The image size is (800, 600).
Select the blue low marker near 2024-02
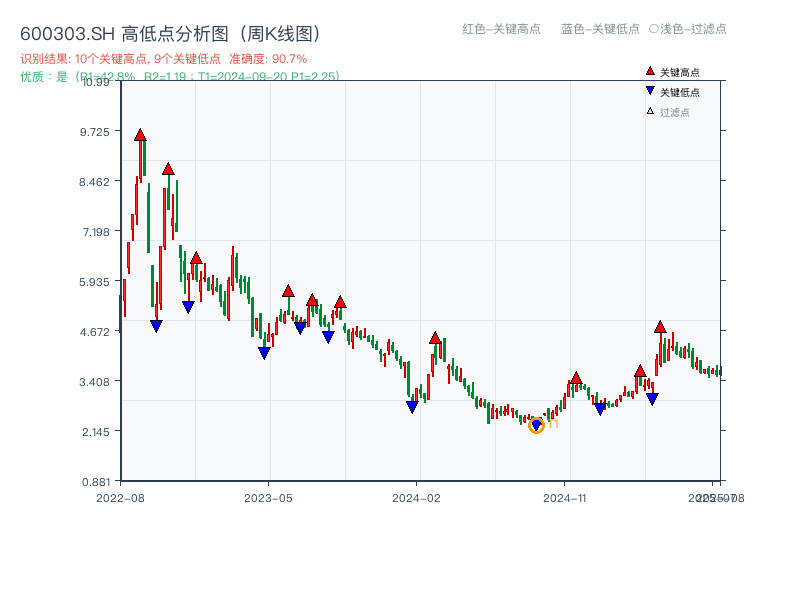click(x=411, y=404)
